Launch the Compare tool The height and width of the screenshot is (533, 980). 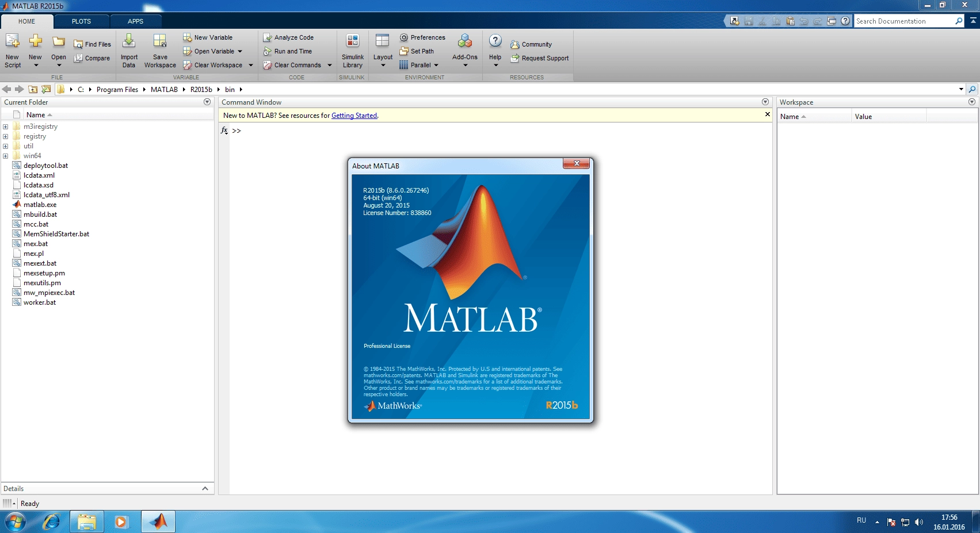(91, 58)
